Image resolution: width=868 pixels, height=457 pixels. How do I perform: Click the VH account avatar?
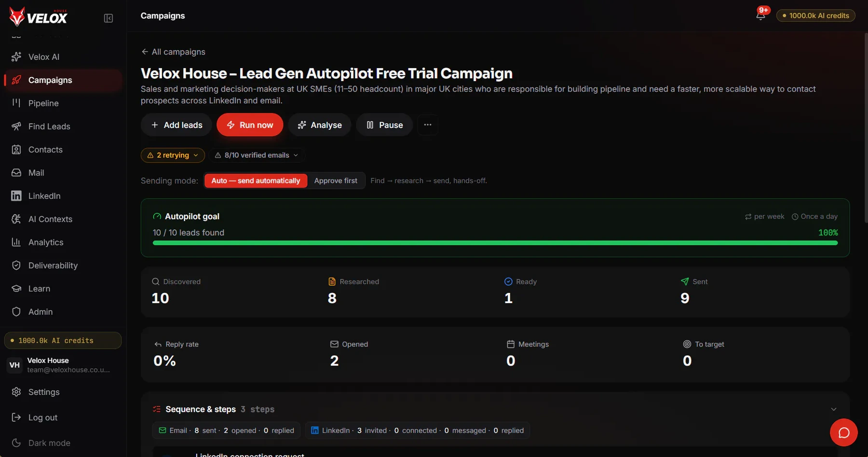15,365
